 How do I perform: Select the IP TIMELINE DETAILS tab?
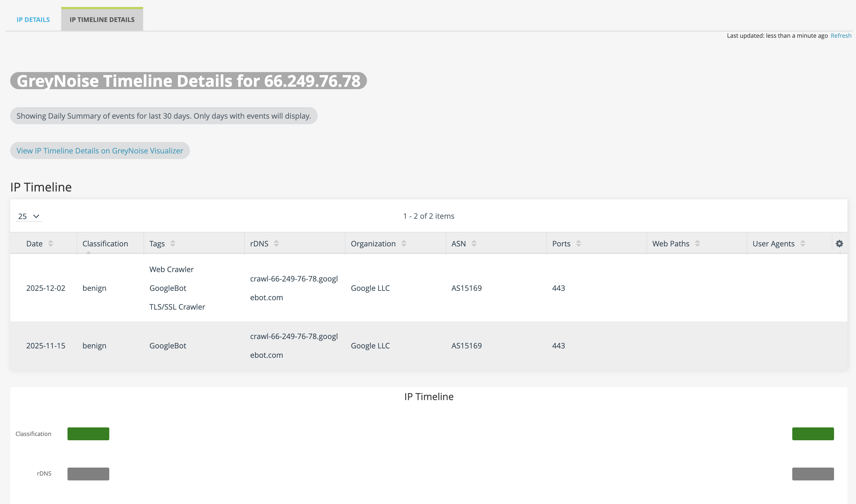click(x=102, y=20)
